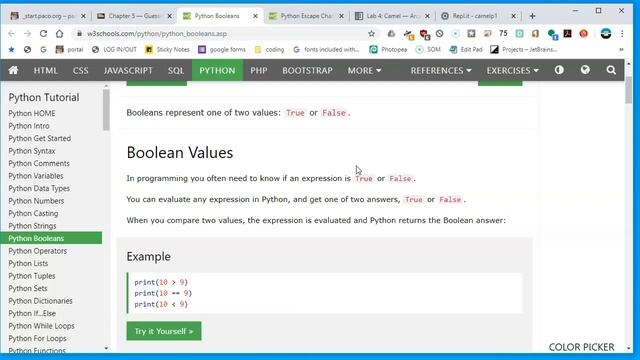The image size is (640, 360).
Task: Open the coding bookmarks folder
Action: click(x=269, y=49)
